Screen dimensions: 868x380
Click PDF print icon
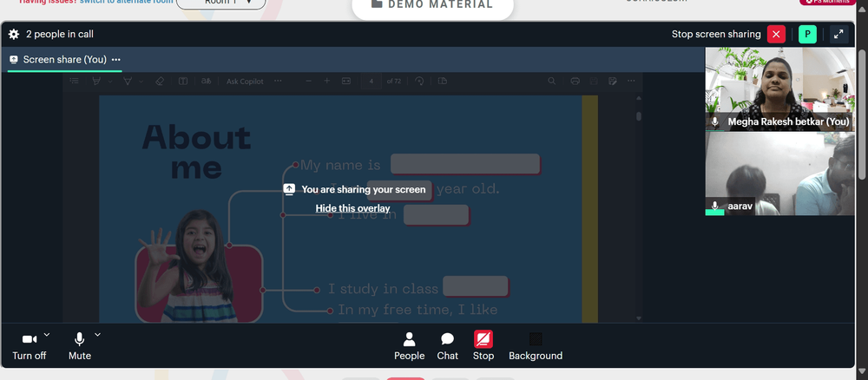[575, 82]
